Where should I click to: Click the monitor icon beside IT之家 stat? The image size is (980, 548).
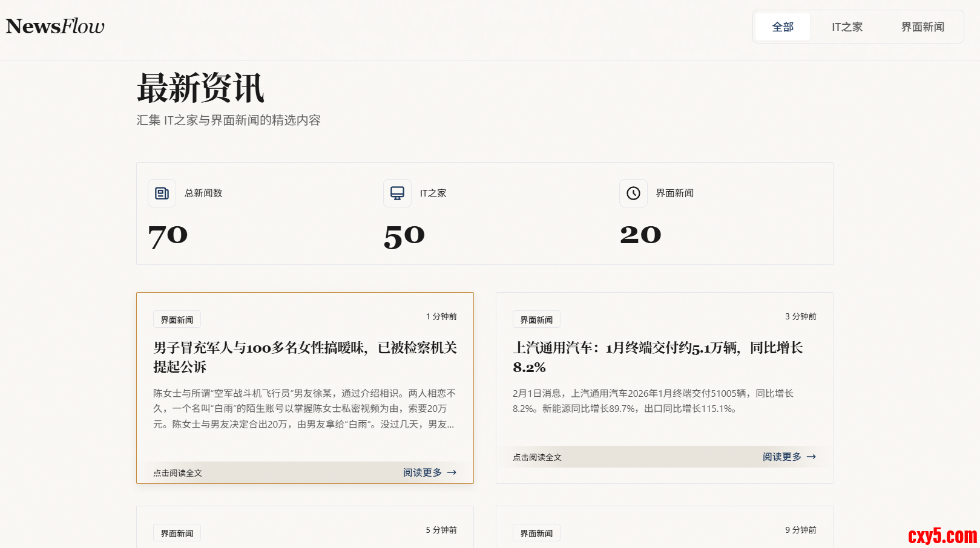(x=397, y=194)
